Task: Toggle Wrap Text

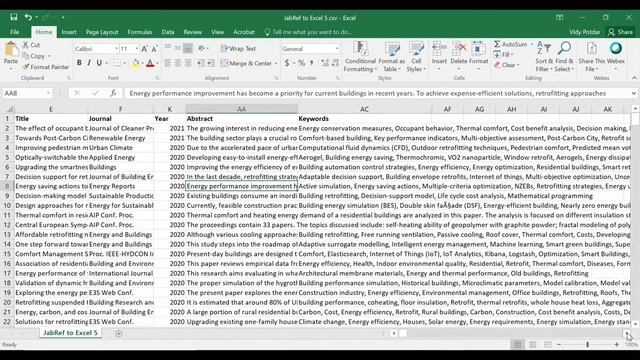Action: tap(238, 49)
